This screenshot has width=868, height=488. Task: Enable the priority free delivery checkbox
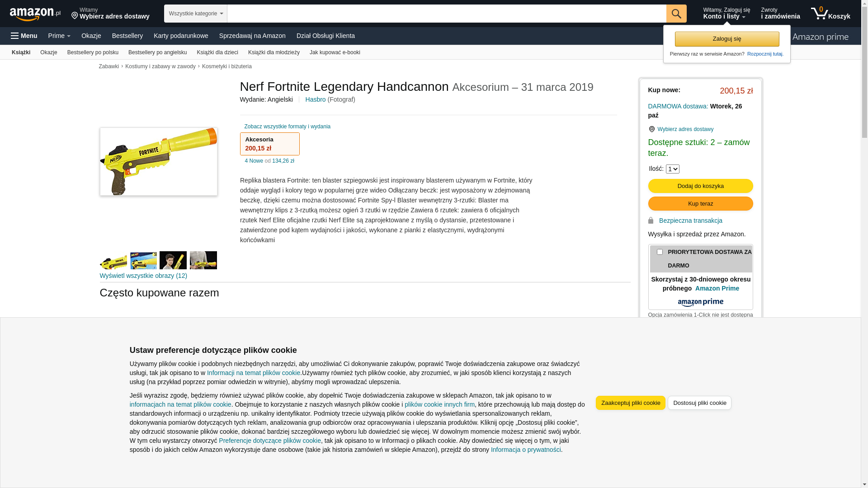coord(660,252)
